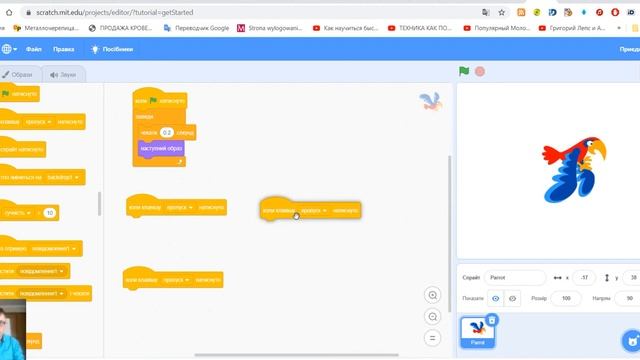
Task: Click the red music note extension icon
Action: [x=599, y=12]
